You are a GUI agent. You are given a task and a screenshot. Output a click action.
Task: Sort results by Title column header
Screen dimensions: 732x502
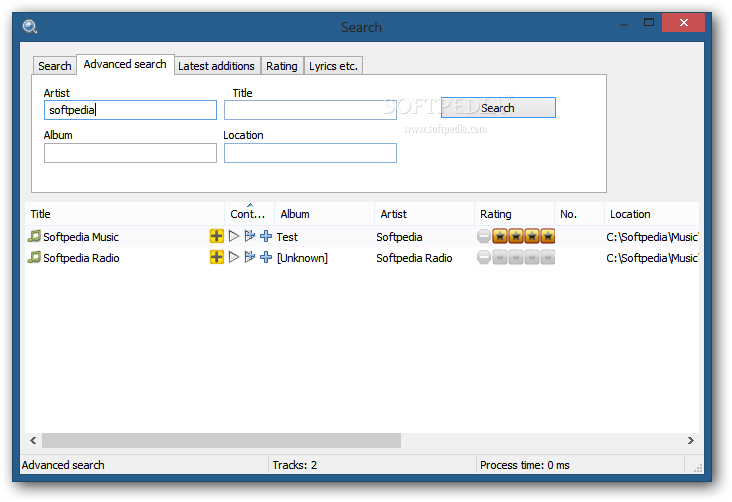125,214
